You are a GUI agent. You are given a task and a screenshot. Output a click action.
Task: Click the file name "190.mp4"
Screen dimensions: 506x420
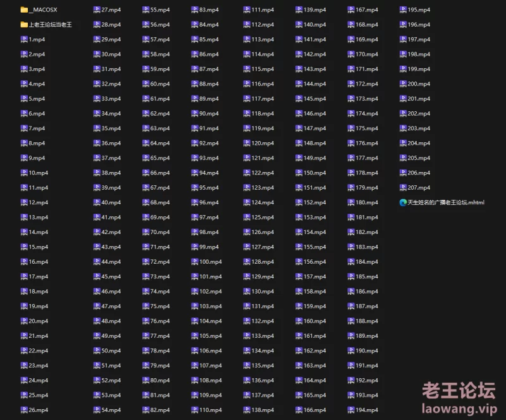click(367, 350)
